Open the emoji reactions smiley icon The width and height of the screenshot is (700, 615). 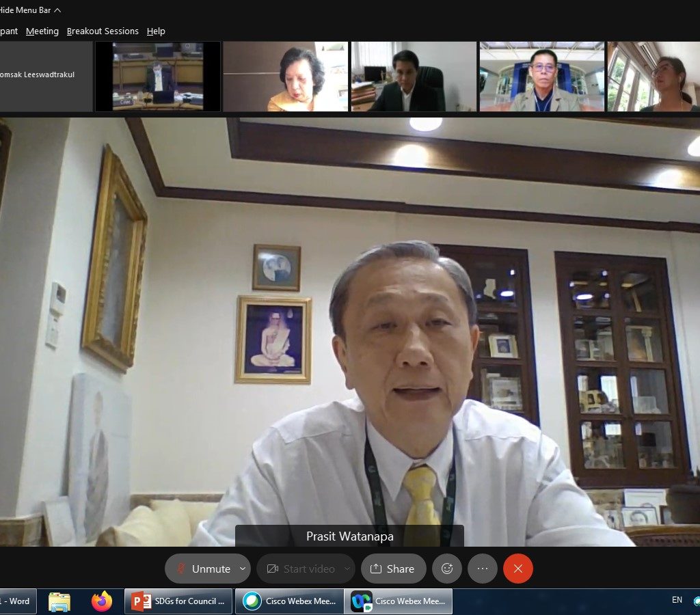coord(447,569)
